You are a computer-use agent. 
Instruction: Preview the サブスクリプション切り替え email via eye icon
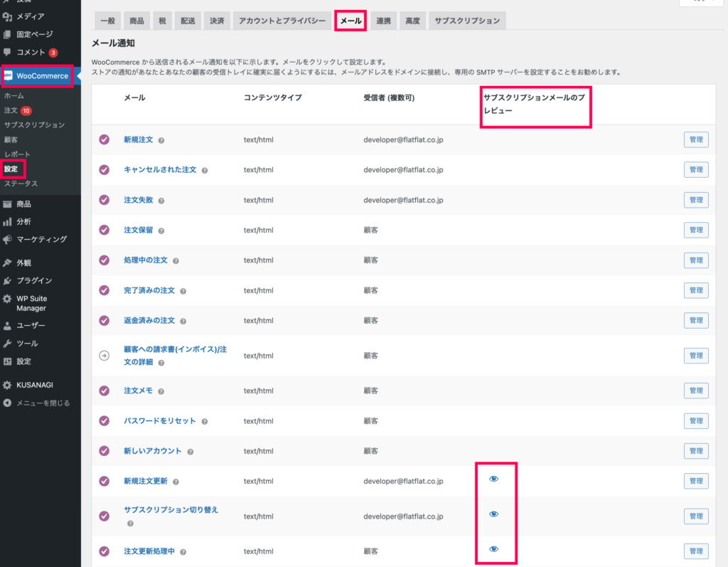pos(494,514)
